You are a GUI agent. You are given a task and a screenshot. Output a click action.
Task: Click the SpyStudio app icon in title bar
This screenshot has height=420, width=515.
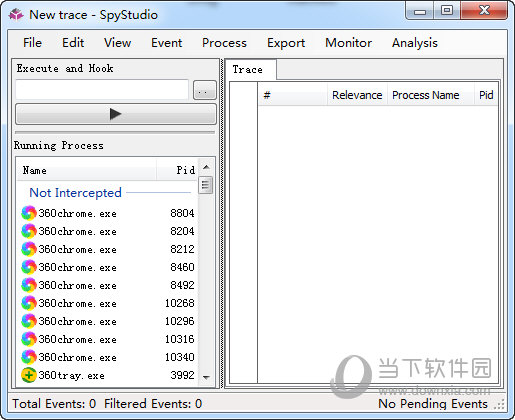(x=16, y=15)
